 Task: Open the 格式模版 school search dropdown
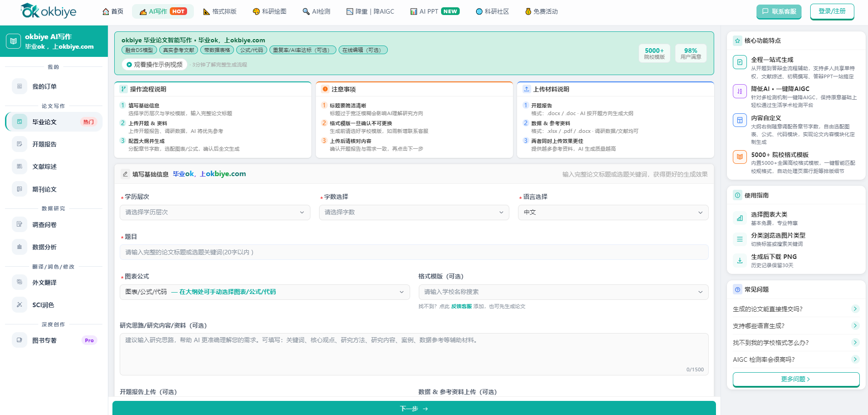coord(563,292)
